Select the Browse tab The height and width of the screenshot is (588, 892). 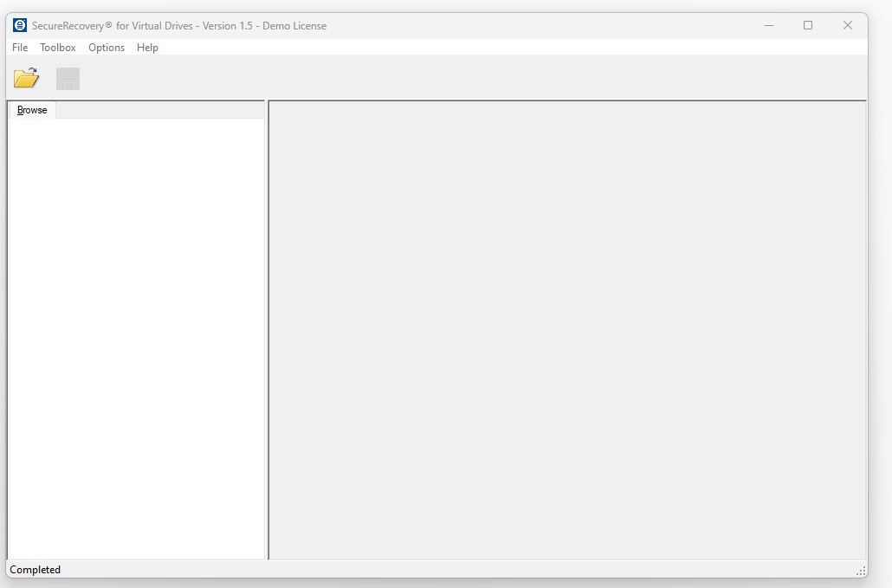pos(32,110)
